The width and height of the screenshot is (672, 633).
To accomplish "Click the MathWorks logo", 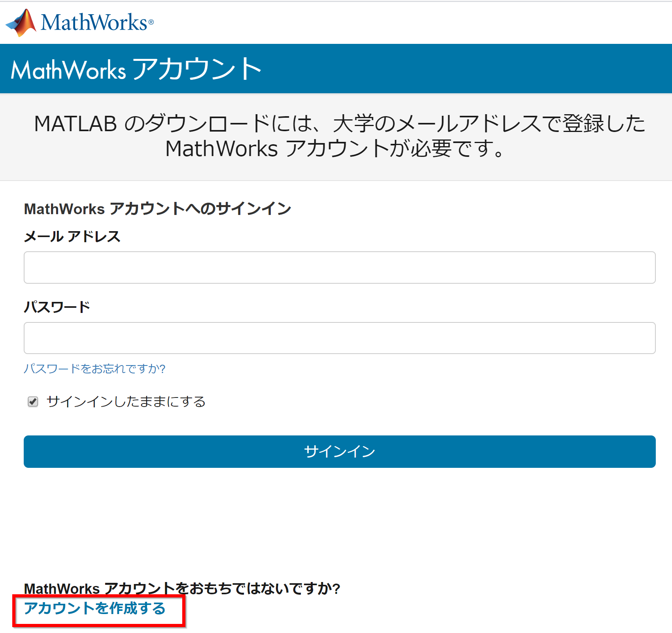I will tap(79, 23).
